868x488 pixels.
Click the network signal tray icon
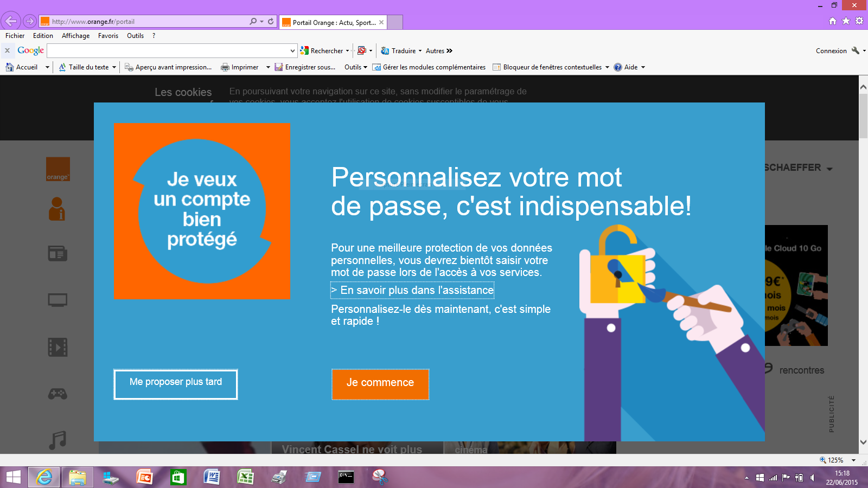[773, 478]
